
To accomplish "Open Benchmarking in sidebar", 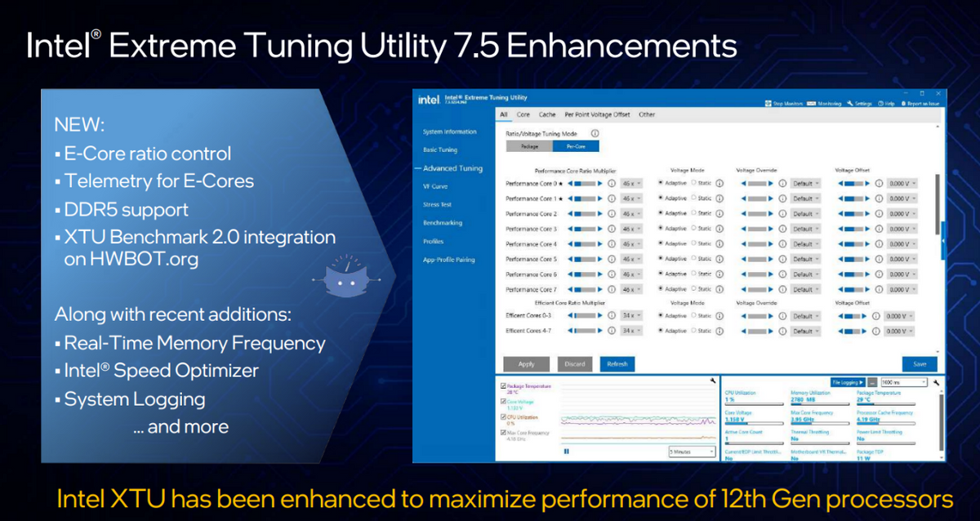I will 442,223.
